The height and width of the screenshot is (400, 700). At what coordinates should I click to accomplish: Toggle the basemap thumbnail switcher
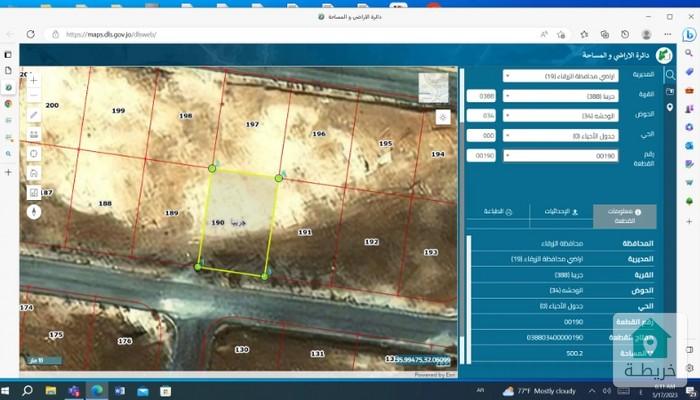click(x=433, y=87)
